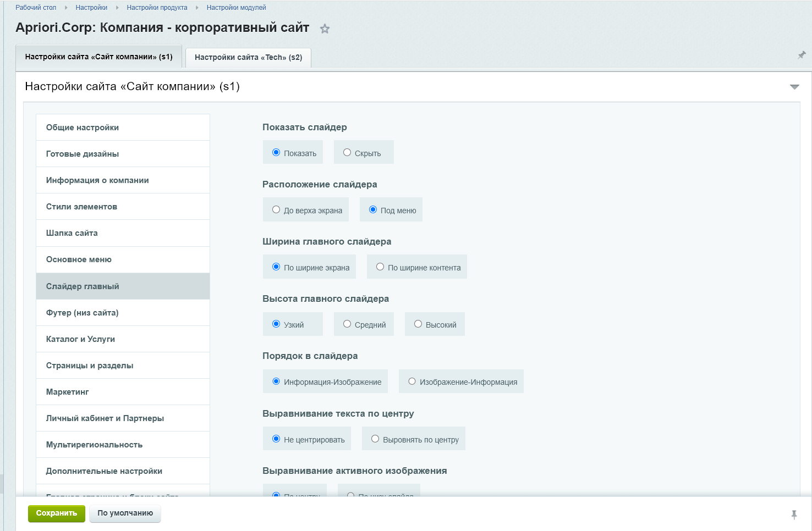Open «Каталог и Услуги» settings section
Image resolution: width=812 pixels, height=531 pixels.
point(80,339)
